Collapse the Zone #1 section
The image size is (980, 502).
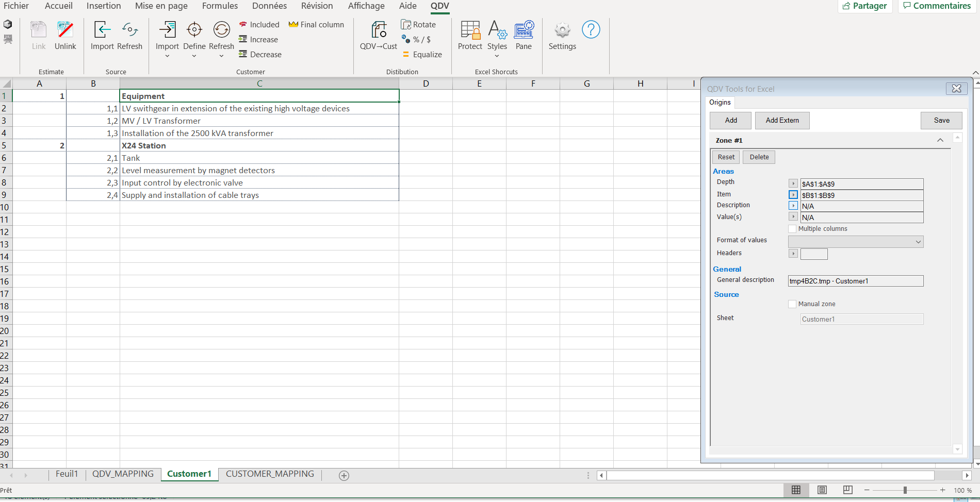940,140
